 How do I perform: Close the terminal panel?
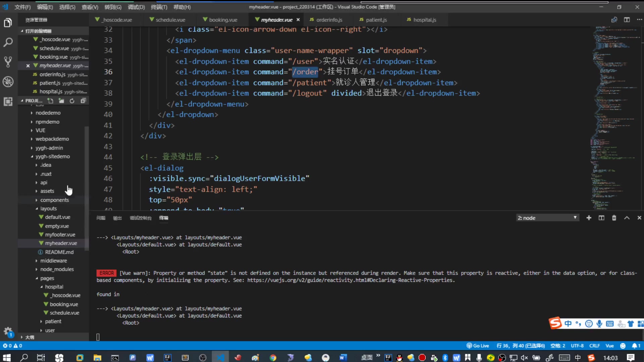pyautogui.click(x=639, y=218)
